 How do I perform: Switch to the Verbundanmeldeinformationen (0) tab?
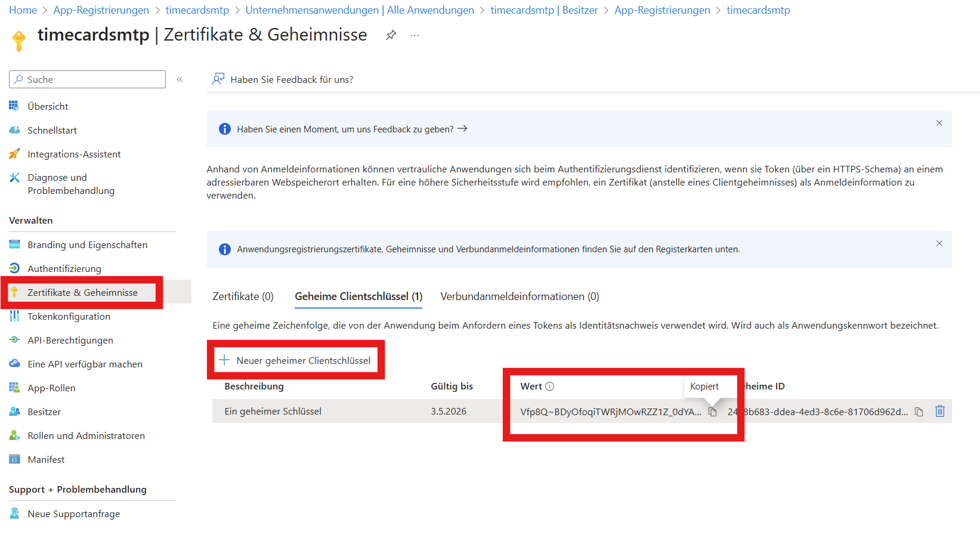point(520,296)
